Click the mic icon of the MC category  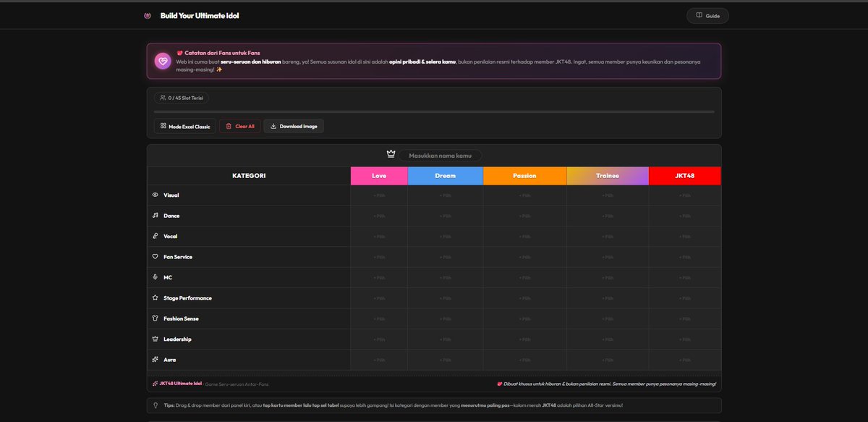[x=155, y=277]
